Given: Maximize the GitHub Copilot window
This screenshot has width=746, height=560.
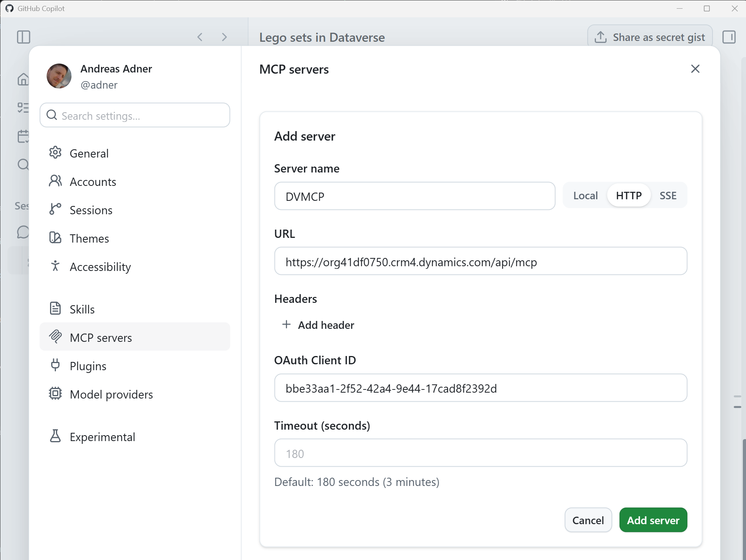Looking at the screenshot, I should (707, 8).
